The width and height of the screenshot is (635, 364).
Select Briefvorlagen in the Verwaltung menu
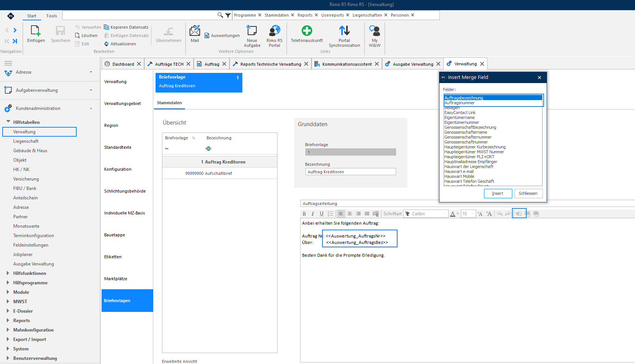click(127, 301)
